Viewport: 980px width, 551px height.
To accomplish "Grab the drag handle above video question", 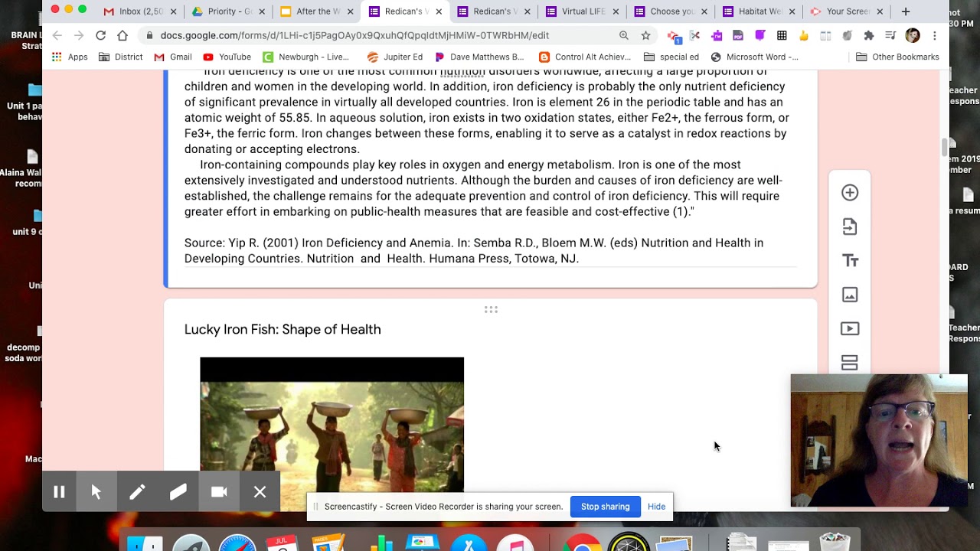I will coord(491,310).
